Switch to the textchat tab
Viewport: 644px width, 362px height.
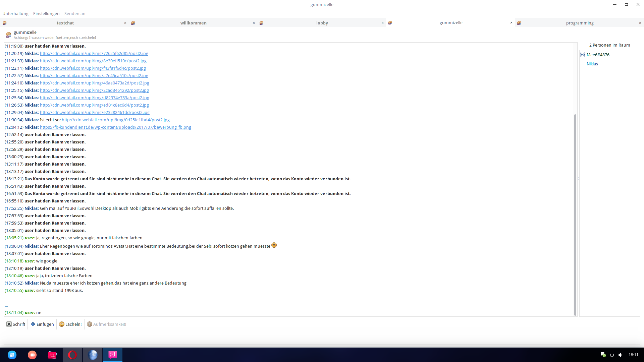[65, 23]
